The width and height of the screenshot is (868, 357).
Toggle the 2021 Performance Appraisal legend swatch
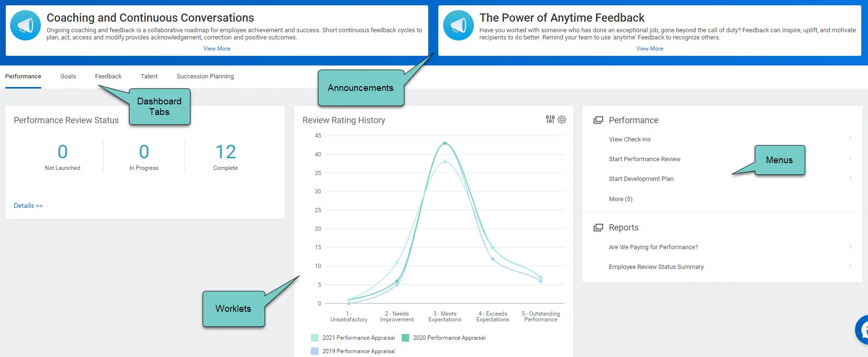(315, 338)
